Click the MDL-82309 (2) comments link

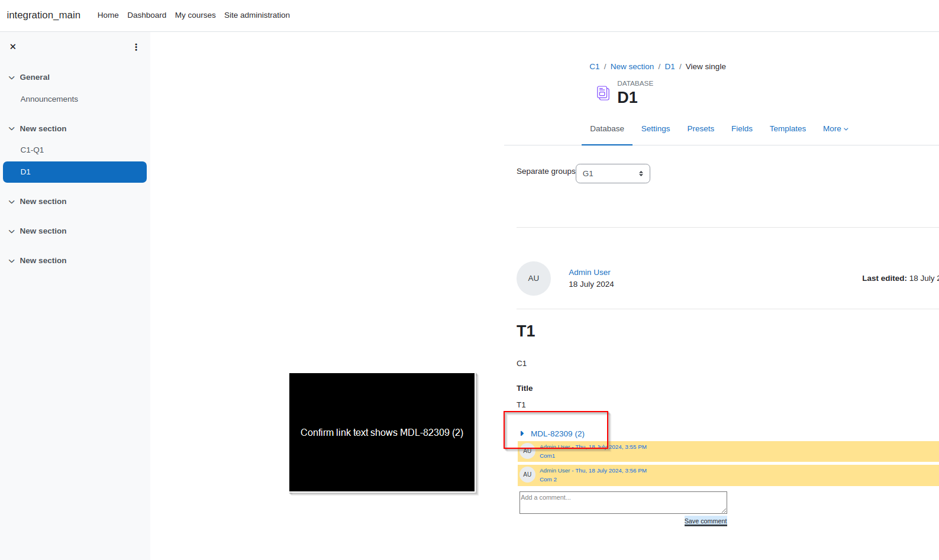tap(557, 434)
